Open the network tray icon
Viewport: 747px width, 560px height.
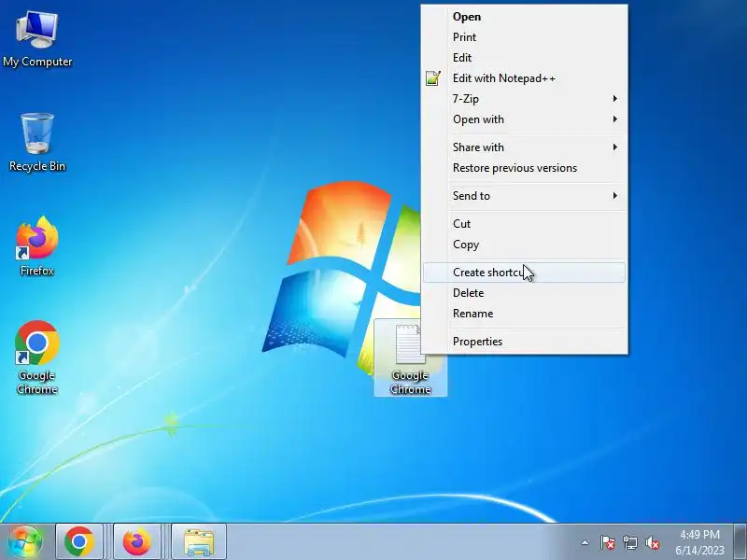[x=629, y=542]
